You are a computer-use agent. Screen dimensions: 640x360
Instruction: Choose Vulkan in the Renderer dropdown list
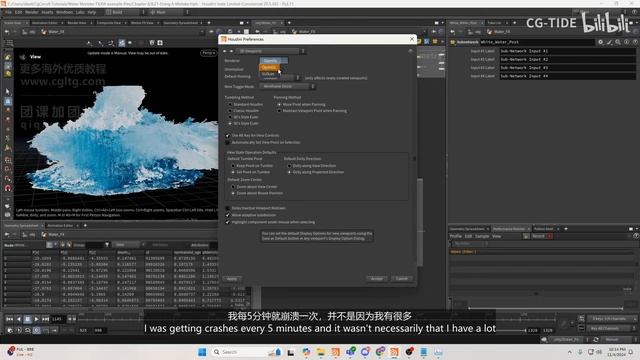[x=269, y=73]
